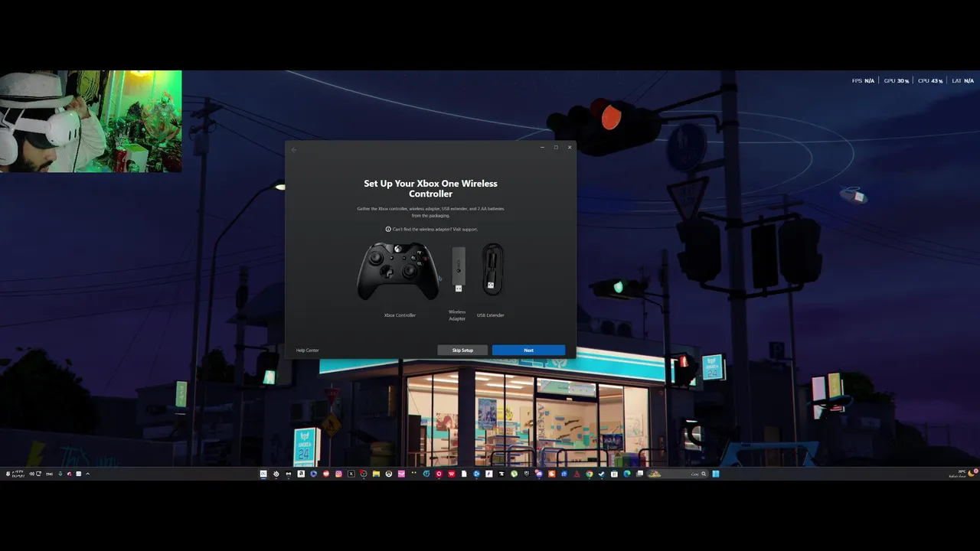980x551 pixels.
Task: Open the X app on taskbar
Action: tap(351, 474)
